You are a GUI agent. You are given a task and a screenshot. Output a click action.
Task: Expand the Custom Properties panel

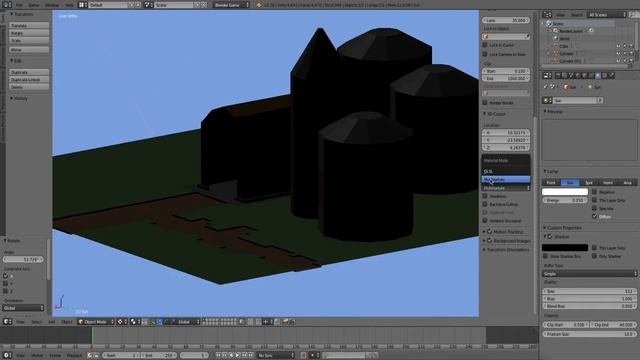pyautogui.click(x=562, y=228)
